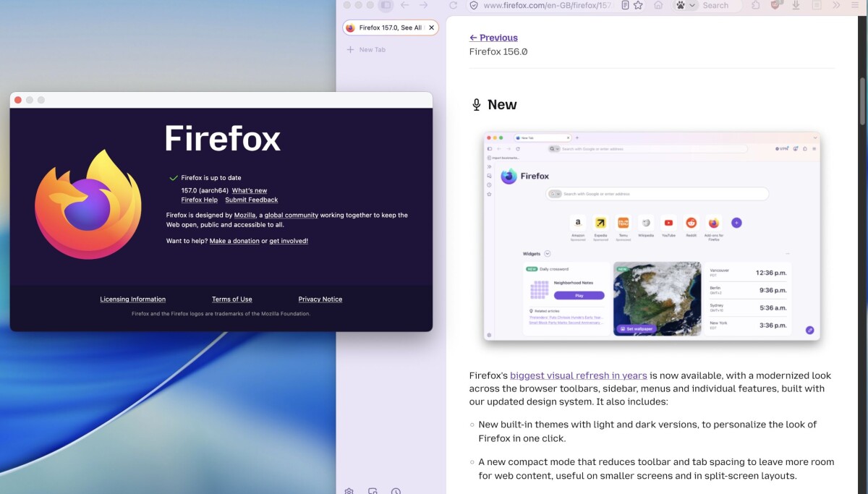Click the Firefox new-tab screenshot image
This screenshot has width=868, height=494.
point(652,236)
